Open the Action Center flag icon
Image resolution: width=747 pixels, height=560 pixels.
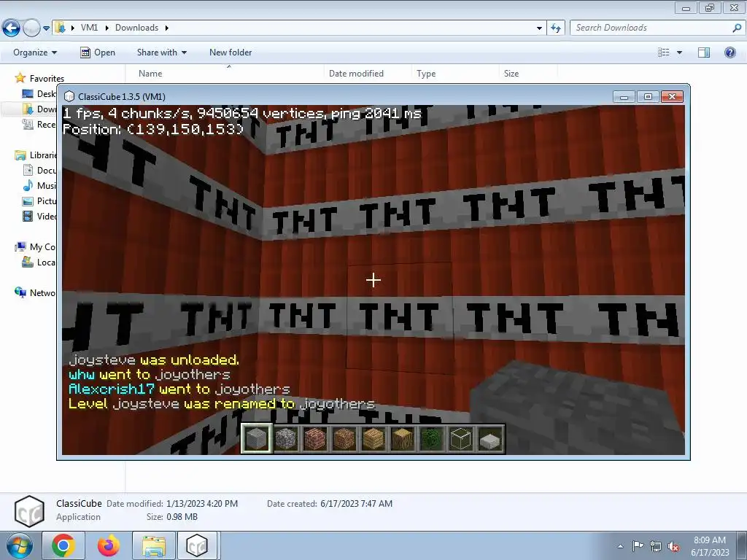coord(638,546)
